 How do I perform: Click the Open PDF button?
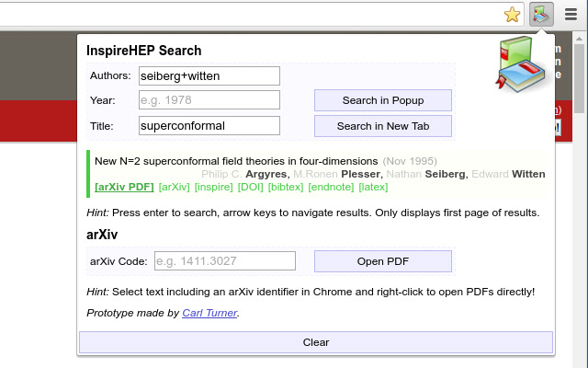click(383, 261)
